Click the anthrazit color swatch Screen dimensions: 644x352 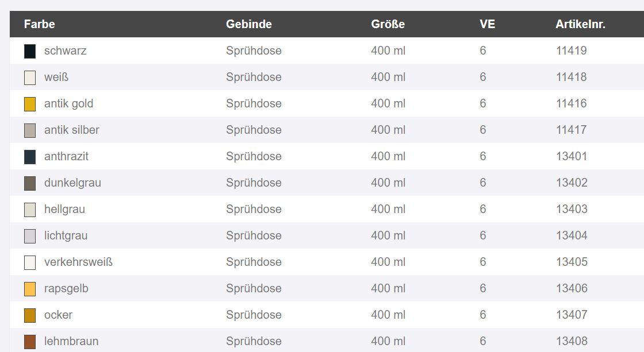(x=30, y=157)
